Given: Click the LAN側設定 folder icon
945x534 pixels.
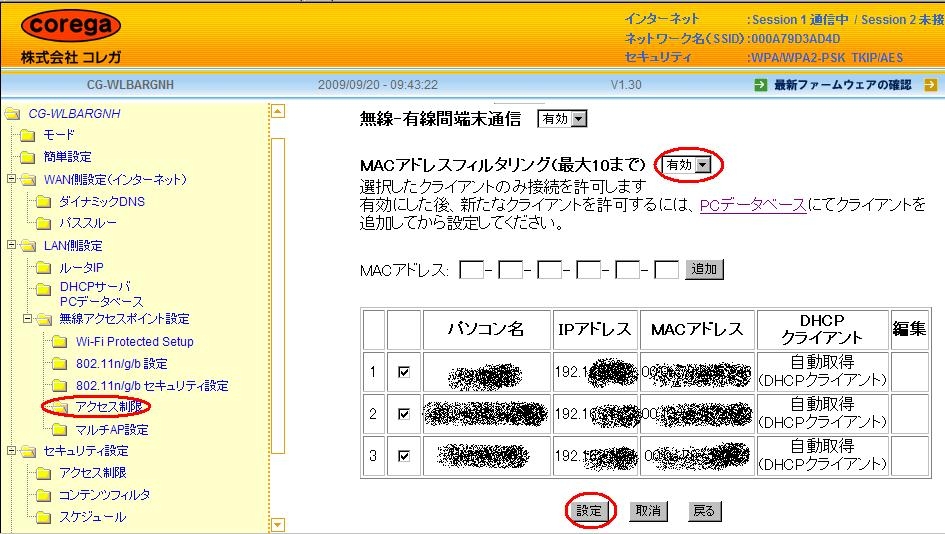Looking at the screenshot, I should 28,246.
